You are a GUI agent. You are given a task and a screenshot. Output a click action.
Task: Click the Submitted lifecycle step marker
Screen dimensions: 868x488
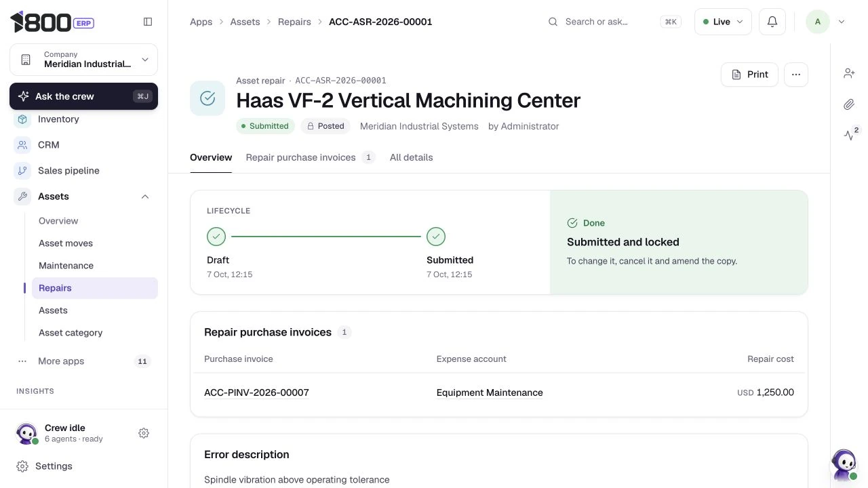click(436, 237)
